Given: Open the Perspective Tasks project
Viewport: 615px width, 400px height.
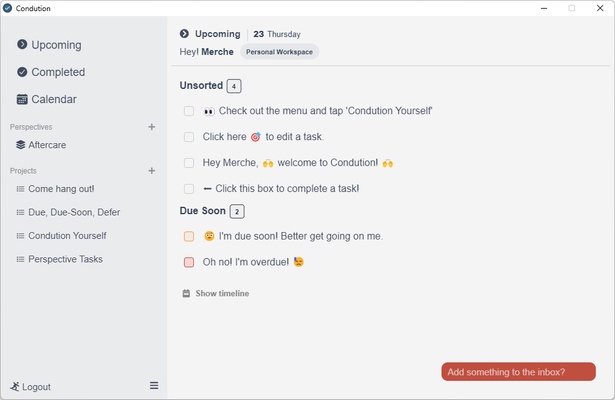Looking at the screenshot, I should 65,259.
